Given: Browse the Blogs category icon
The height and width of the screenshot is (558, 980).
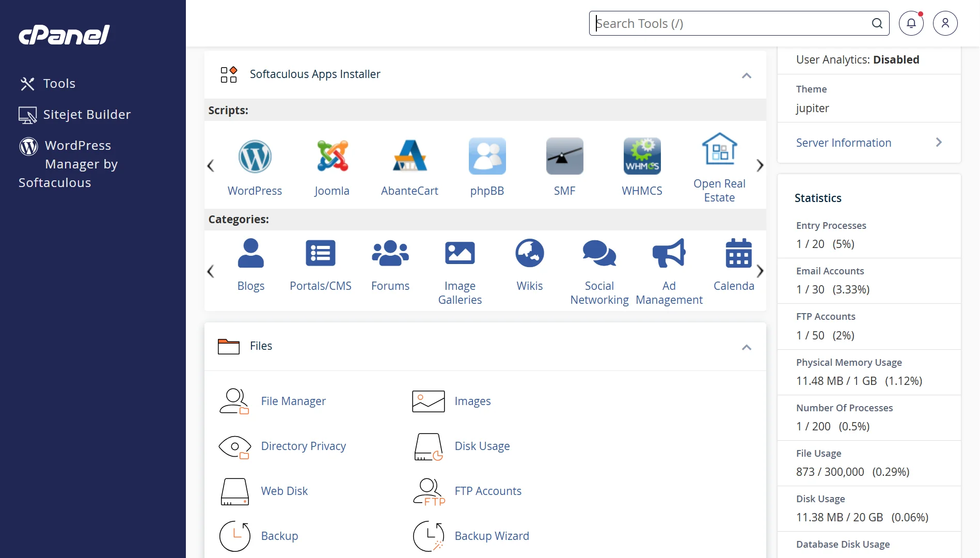Looking at the screenshot, I should 251,253.
